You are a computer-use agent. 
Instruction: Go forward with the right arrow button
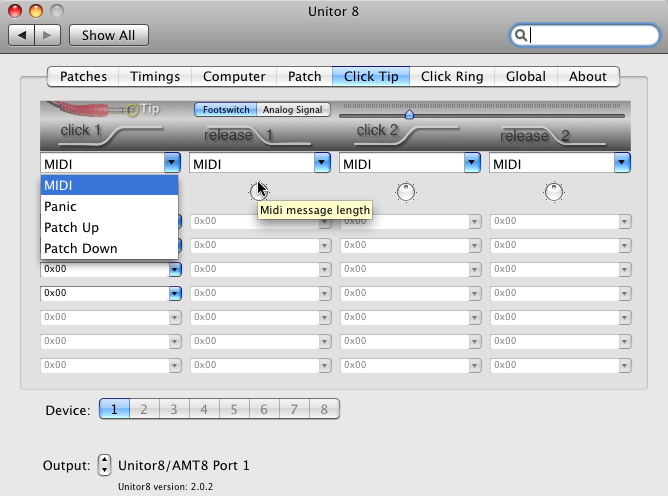47,35
